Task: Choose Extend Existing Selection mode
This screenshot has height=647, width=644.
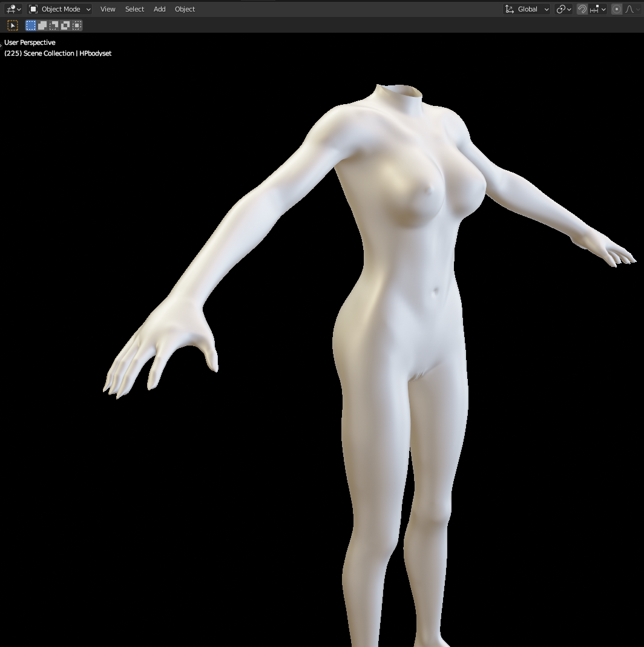Action: point(42,25)
